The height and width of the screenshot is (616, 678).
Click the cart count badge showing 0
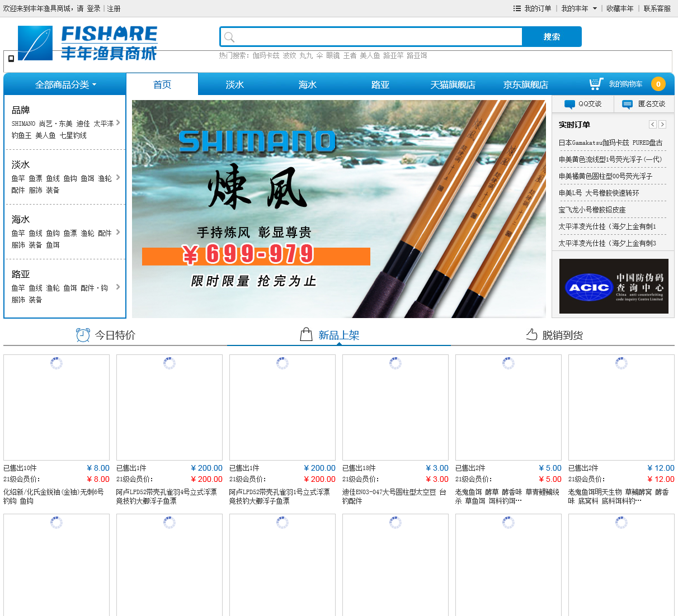click(658, 84)
